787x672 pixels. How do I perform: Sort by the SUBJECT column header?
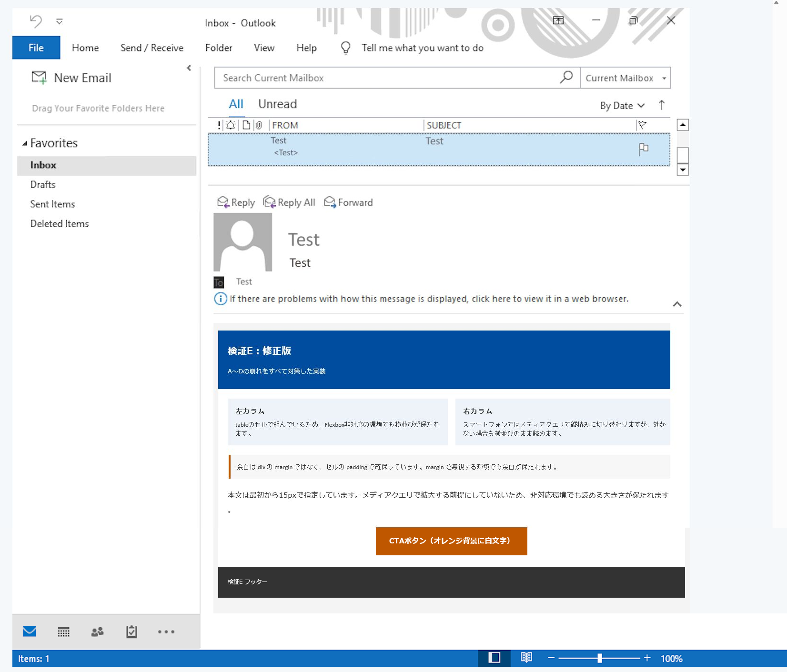[x=444, y=125]
